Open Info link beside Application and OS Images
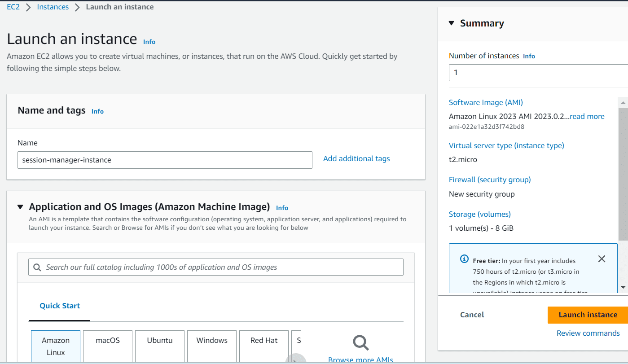 tap(282, 208)
